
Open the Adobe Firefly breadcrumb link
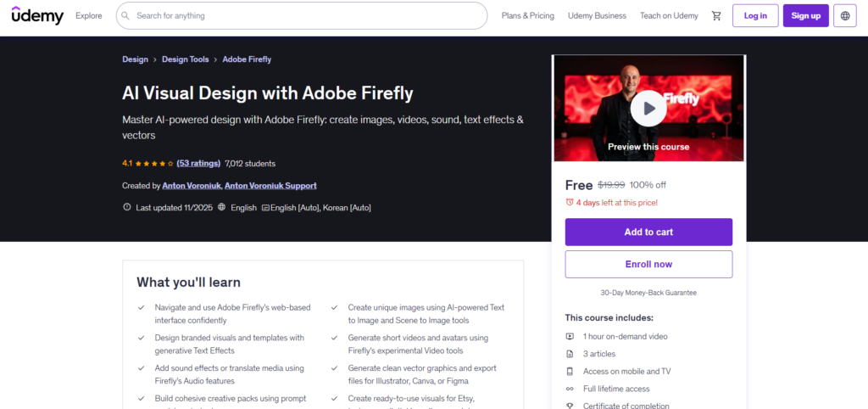[247, 59]
